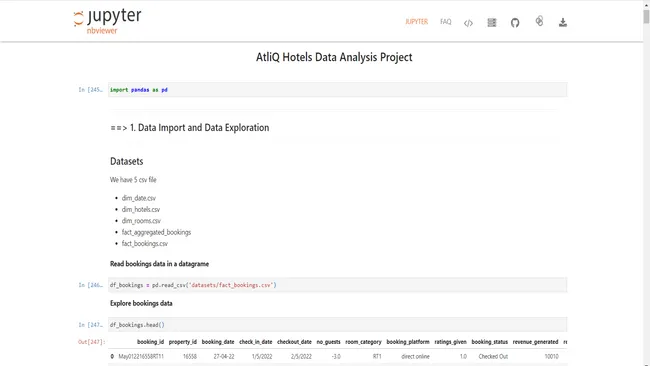Click the checkout_date column header

294,342
